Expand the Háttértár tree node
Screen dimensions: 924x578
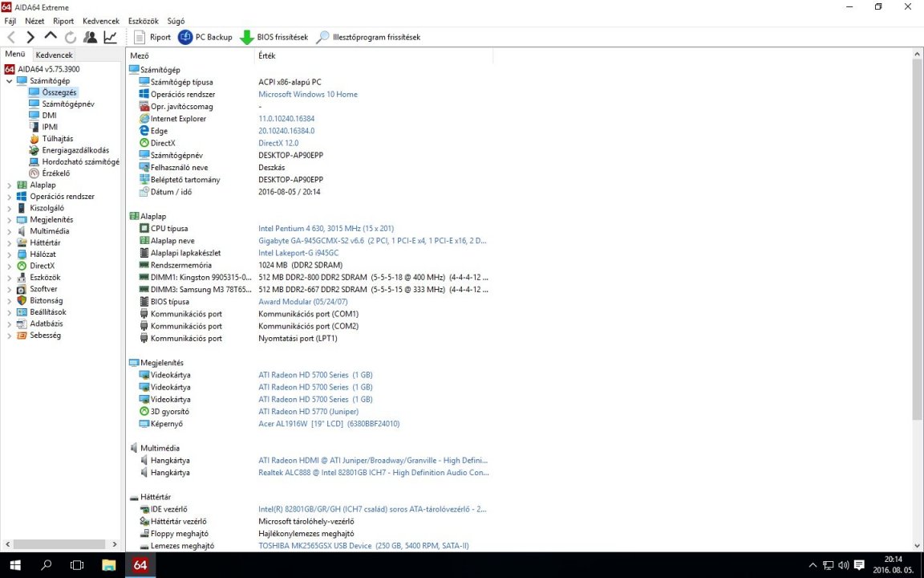pos(9,242)
